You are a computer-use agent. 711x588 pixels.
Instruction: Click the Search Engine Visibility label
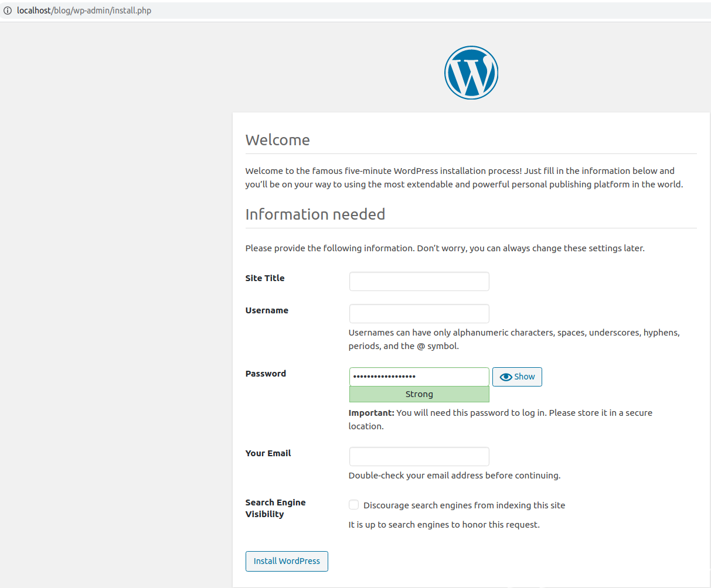tap(275, 508)
